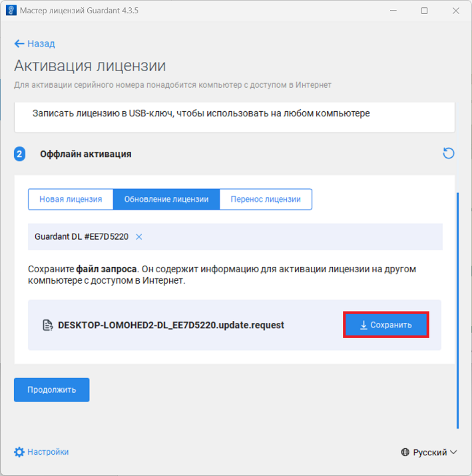Save the request file with Сохранить

[385, 325]
